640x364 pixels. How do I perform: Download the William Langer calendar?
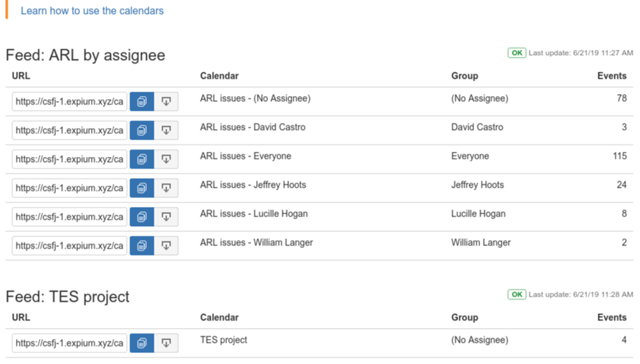coord(166,245)
